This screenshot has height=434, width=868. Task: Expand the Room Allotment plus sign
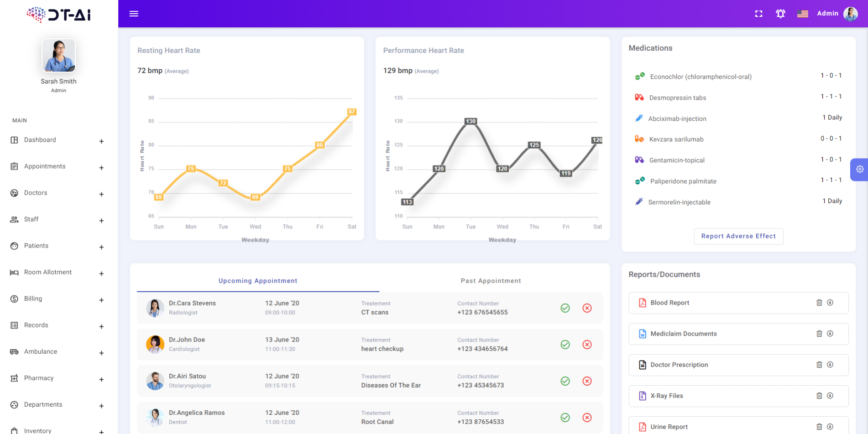[x=101, y=274]
